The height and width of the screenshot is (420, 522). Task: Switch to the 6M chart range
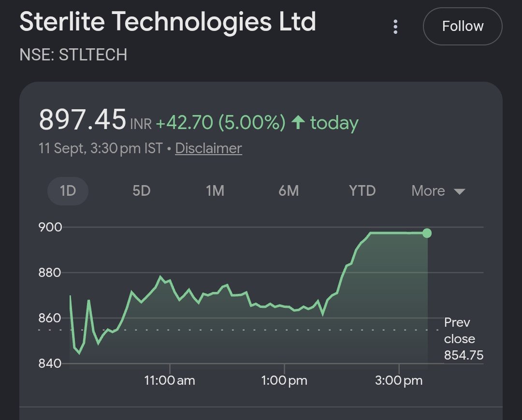pos(289,191)
